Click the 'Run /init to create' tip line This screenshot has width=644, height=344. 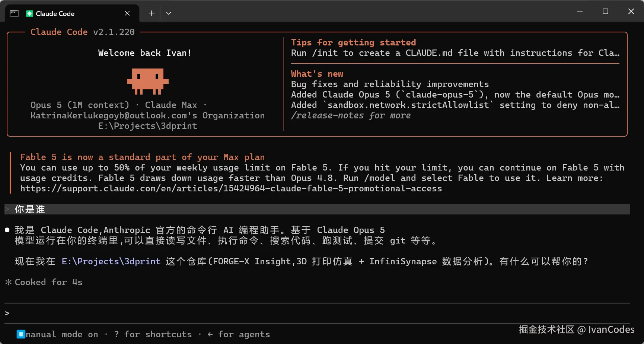(x=455, y=53)
